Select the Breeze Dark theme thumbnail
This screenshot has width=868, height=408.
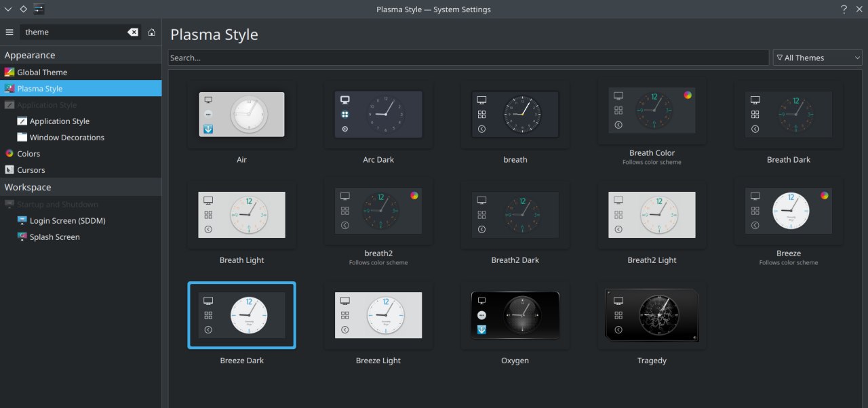pos(241,315)
